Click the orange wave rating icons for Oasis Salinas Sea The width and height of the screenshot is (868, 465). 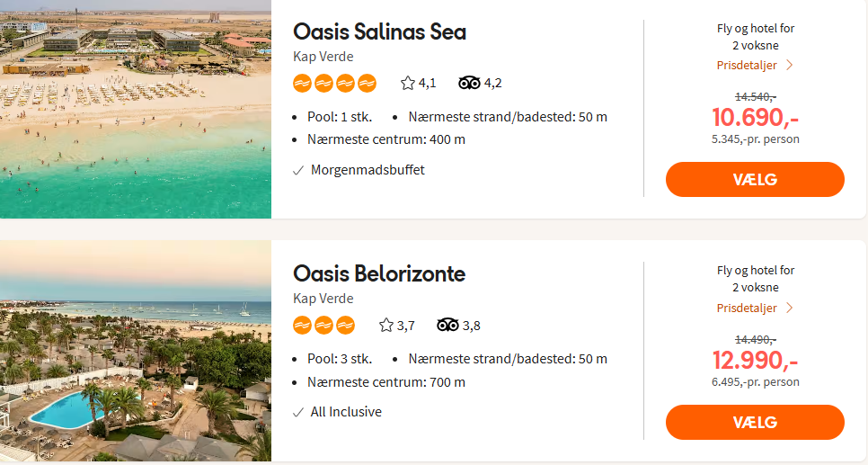334,84
